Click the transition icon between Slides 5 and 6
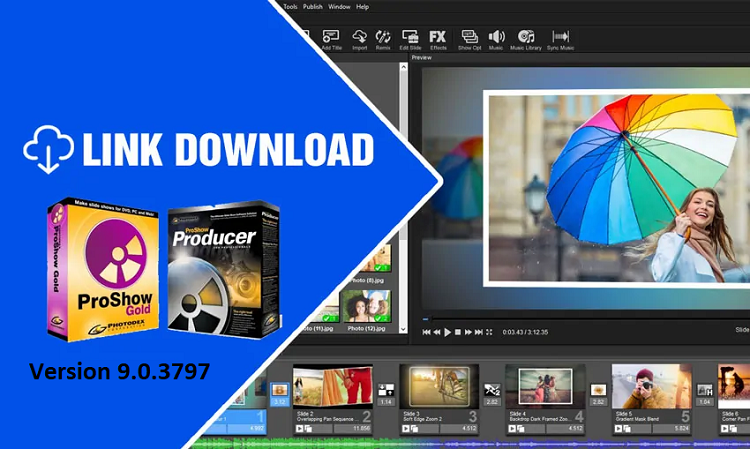Viewport: 750px width, 449px height. [705, 390]
